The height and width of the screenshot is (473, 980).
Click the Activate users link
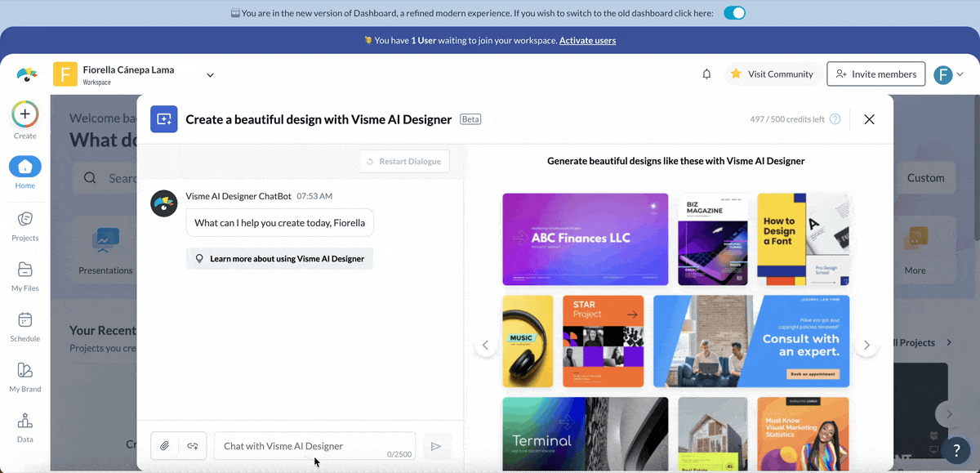click(587, 40)
